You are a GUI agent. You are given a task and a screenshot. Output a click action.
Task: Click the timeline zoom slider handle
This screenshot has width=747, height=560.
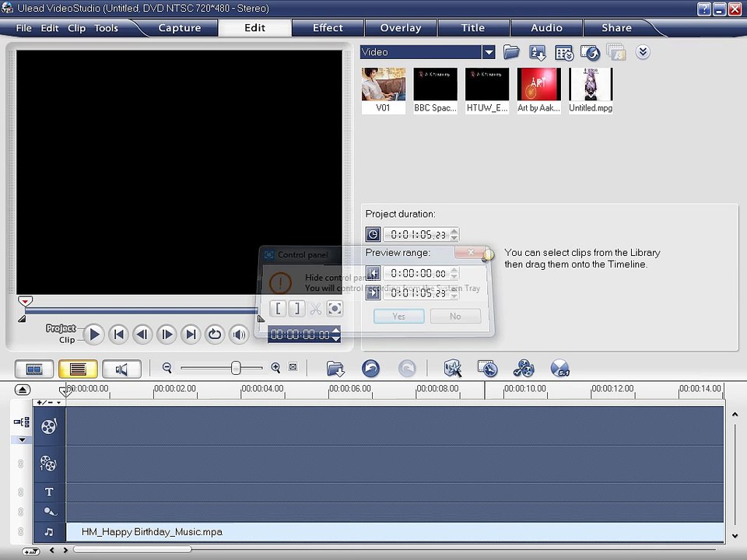pos(235,368)
